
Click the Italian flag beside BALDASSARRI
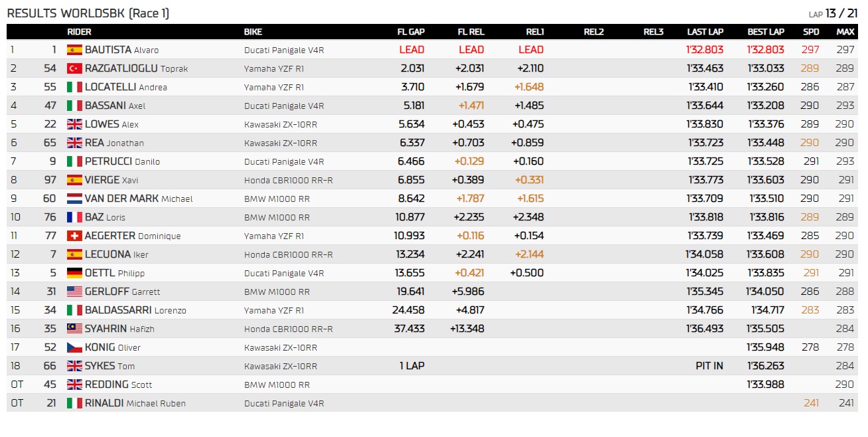tap(74, 310)
